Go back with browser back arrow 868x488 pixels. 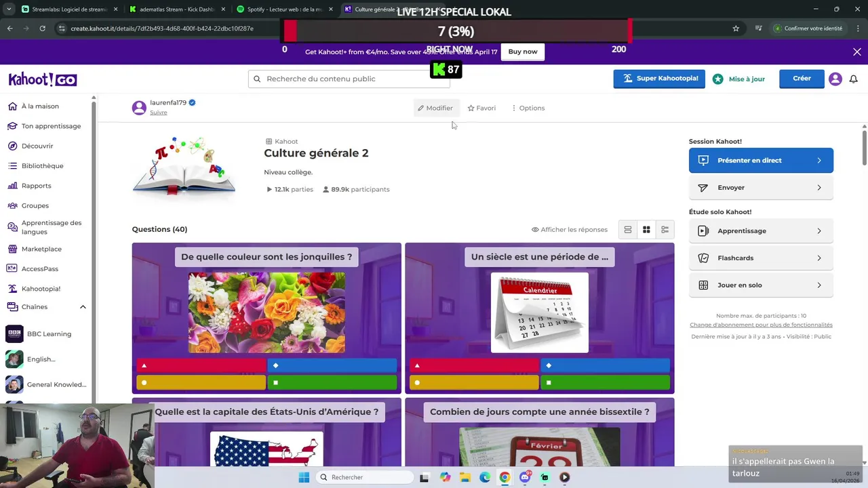[9, 28]
